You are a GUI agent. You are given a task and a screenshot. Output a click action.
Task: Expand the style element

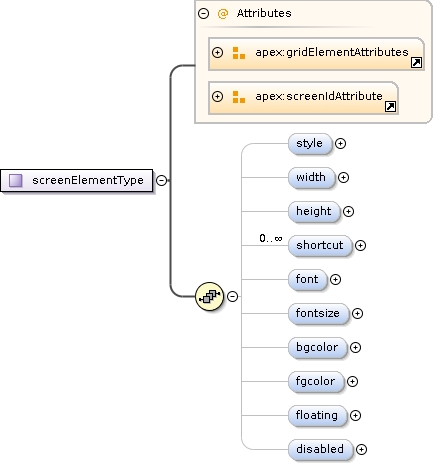tap(340, 143)
